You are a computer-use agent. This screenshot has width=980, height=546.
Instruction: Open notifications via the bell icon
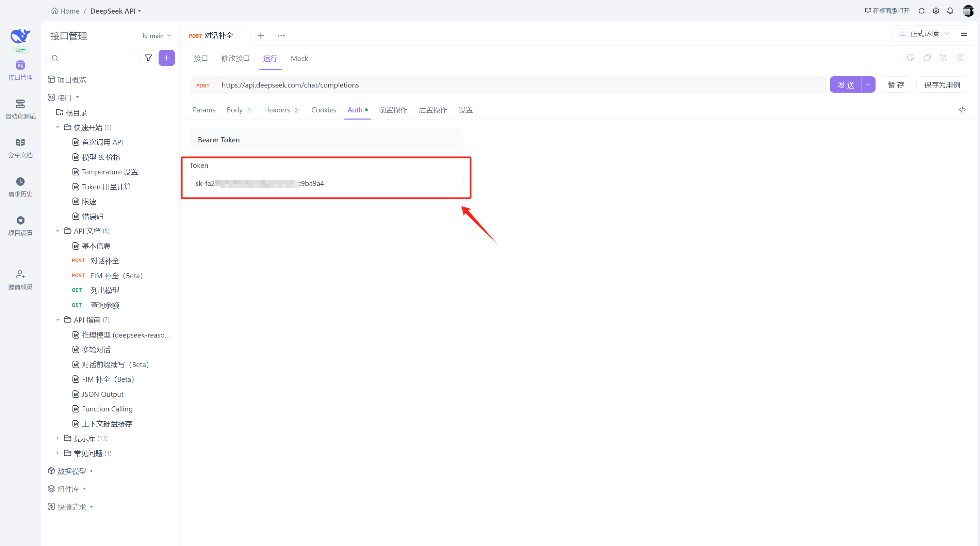pyautogui.click(x=950, y=11)
